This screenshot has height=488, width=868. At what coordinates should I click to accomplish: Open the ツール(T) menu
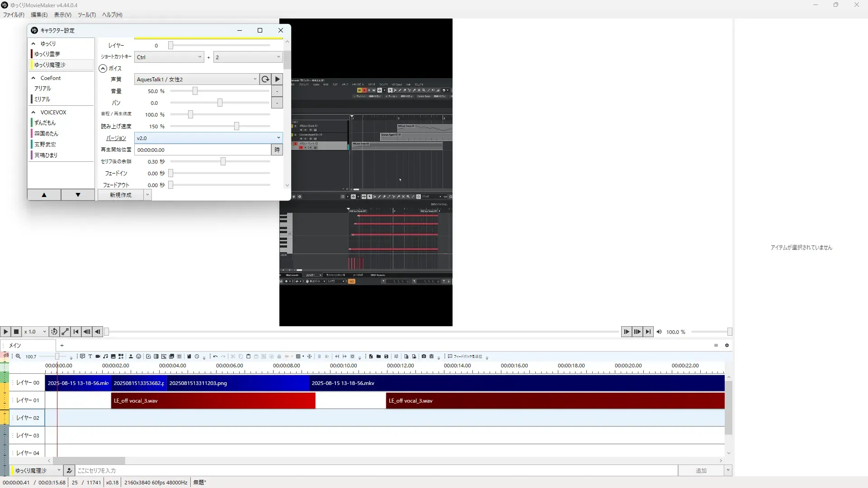(86, 15)
